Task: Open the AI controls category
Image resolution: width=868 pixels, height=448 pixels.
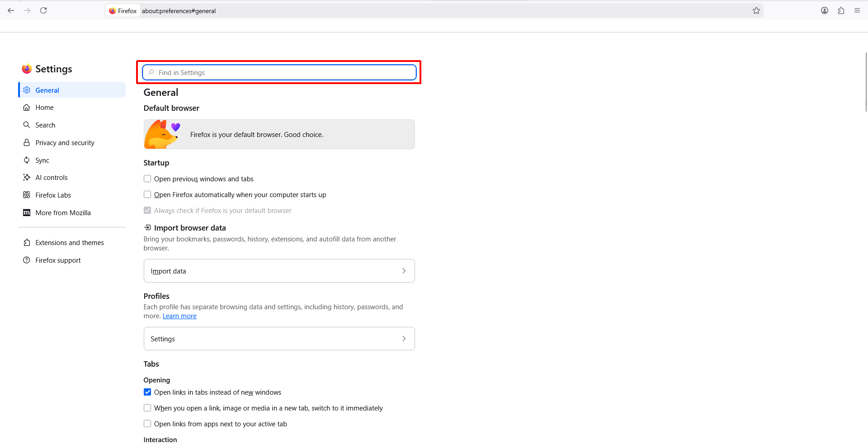Action: (72, 177)
